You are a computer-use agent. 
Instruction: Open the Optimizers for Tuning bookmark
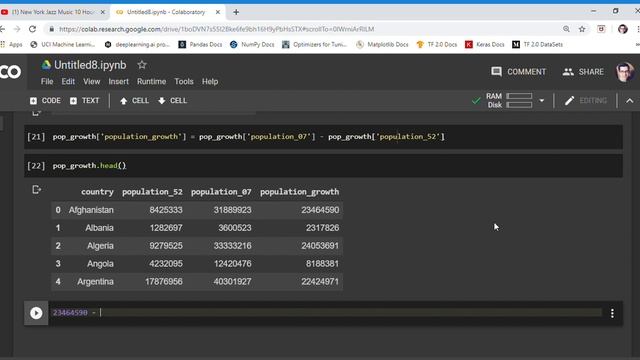(x=314, y=44)
